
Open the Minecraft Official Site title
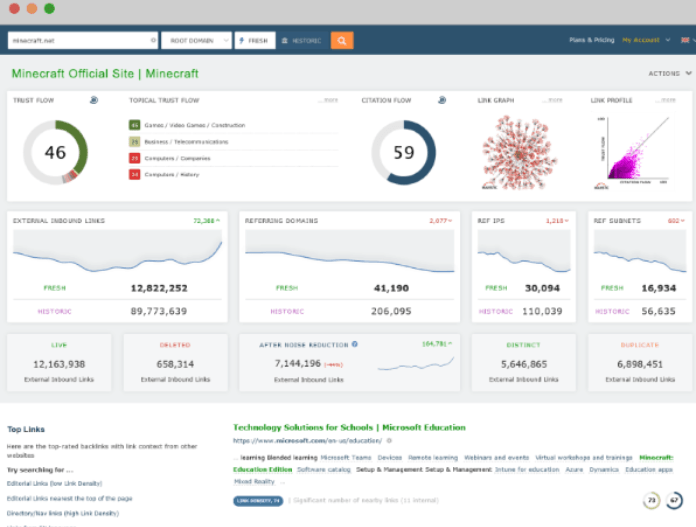[x=105, y=73]
